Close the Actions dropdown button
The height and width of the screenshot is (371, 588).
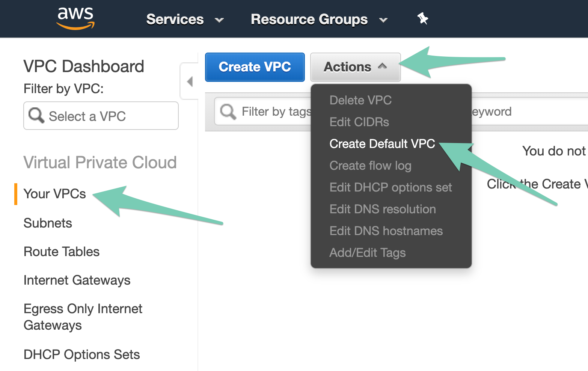coord(355,67)
